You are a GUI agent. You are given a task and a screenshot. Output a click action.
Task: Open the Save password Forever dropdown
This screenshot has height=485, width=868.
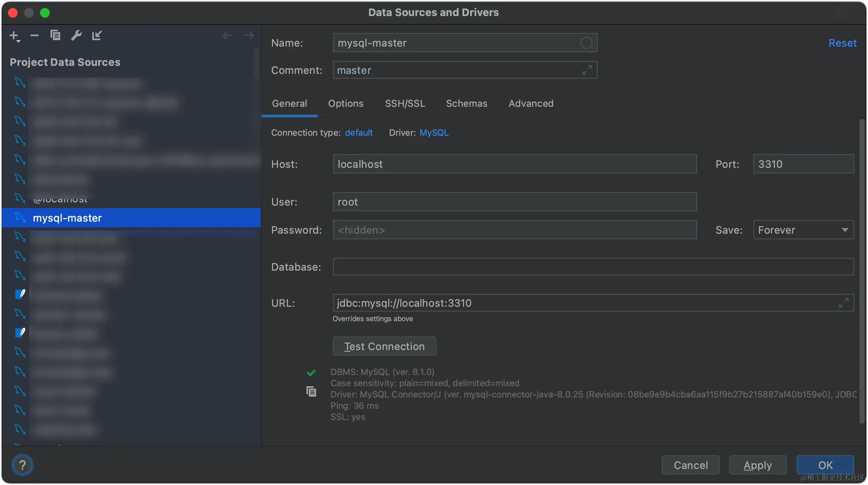tap(803, 230)
